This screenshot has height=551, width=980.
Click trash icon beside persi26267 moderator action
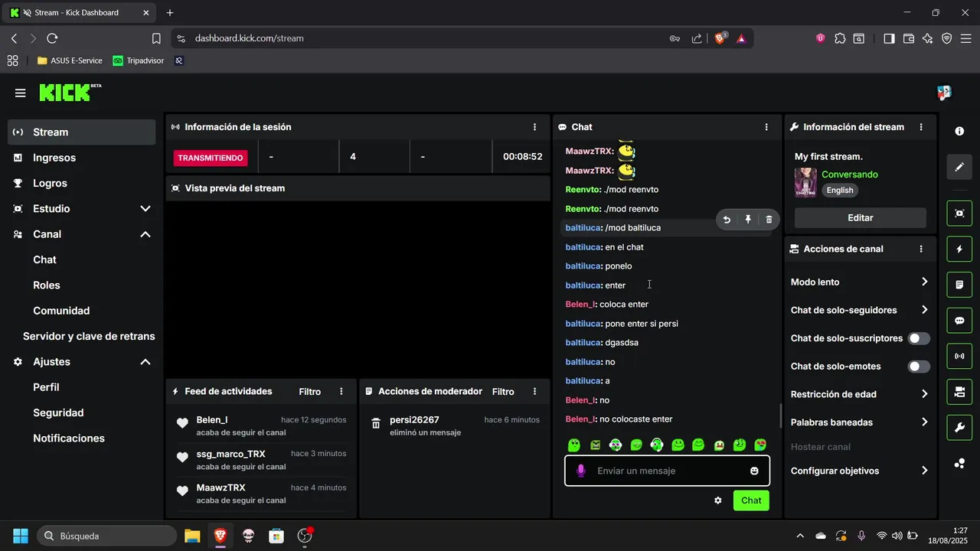point(376,423)
